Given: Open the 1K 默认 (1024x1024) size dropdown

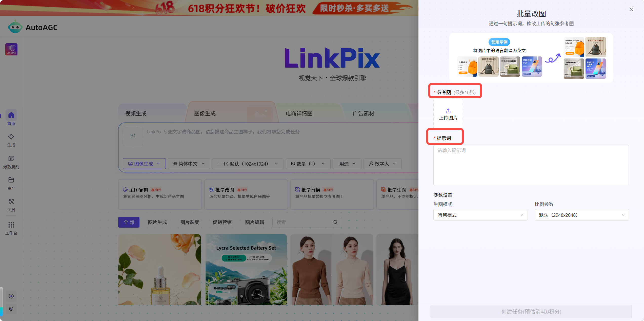Looking at the screenshot, I should 248,164.
